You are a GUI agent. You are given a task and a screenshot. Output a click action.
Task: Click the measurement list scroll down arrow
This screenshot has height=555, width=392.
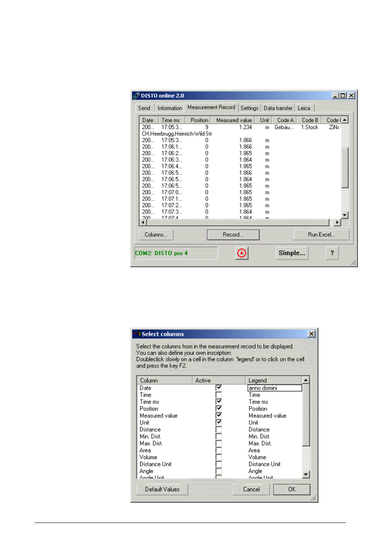(345, 215)
